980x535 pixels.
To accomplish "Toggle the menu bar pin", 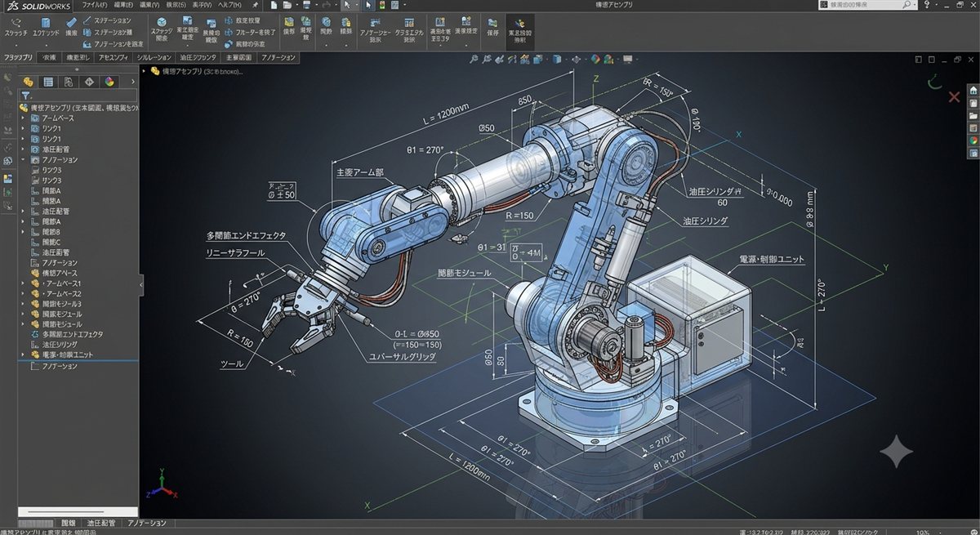I will click(x=255, y=5).
